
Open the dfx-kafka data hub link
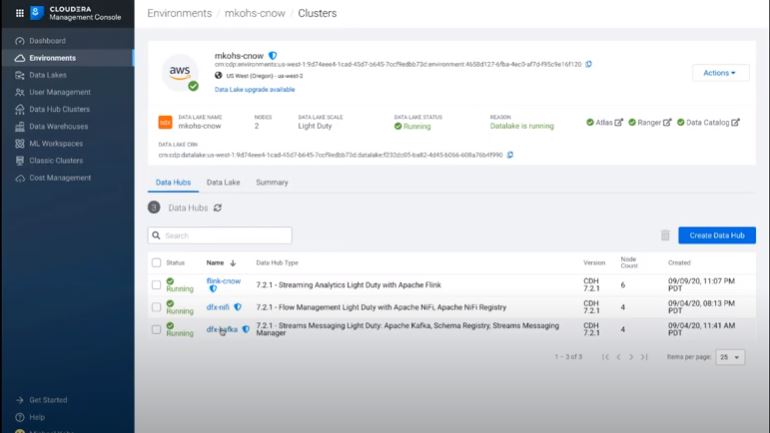tap(222, 329)
